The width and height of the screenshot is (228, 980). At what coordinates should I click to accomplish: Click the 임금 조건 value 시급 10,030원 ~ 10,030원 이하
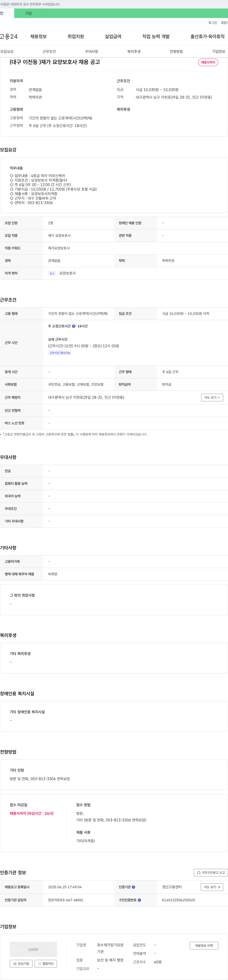pyautogui.click(x=186, y=313)
